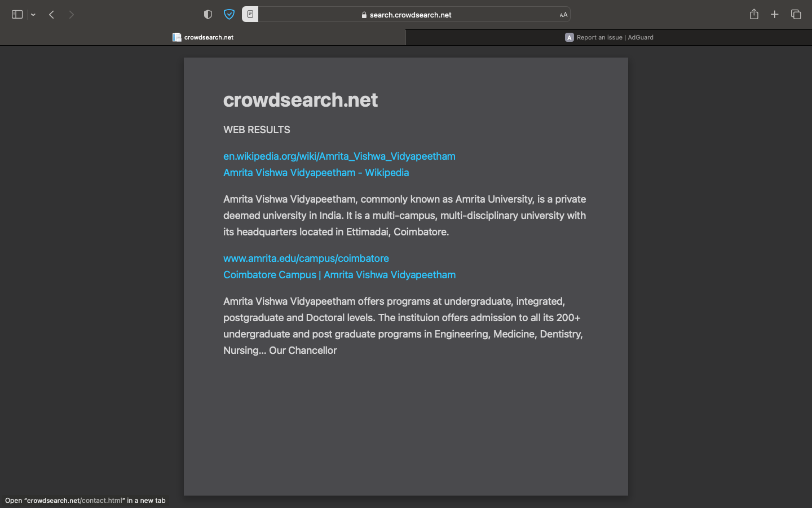Select the Report an issue AdGuard tab
812x508 pixels.
coord(610,37)
